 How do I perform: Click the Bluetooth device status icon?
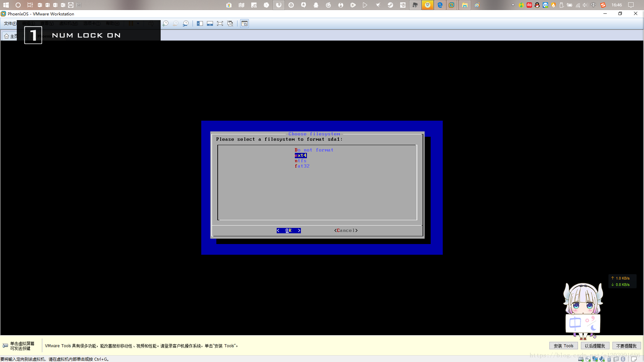[x=623, y=359]
